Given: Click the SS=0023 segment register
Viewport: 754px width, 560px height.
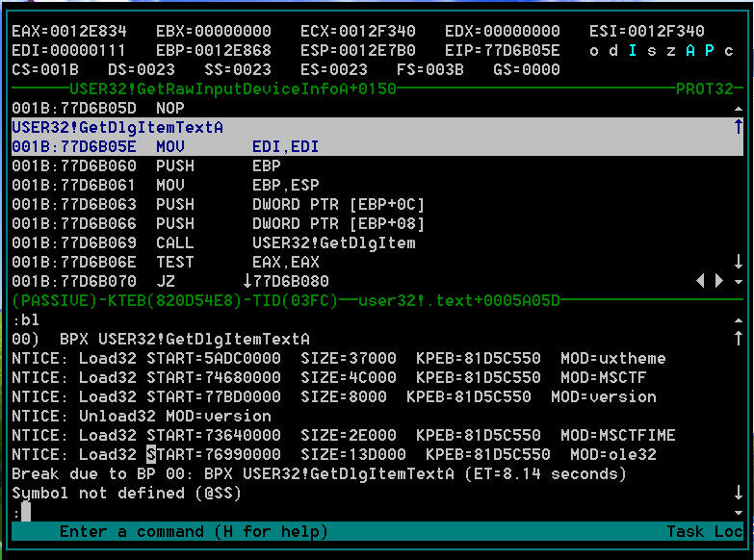Looking at the screenshot, I should (238, 69).
